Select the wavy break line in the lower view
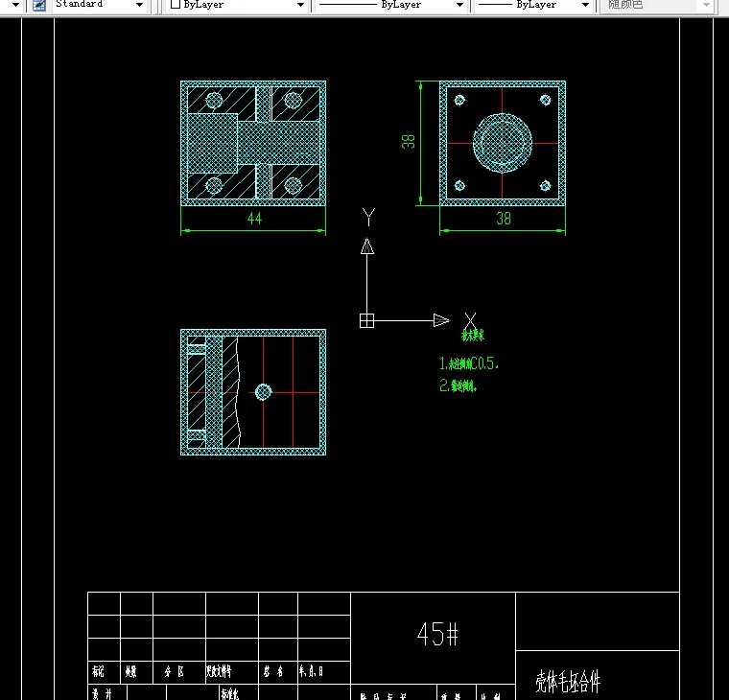This screenshot has height=700, width=729. coord(239,392)
